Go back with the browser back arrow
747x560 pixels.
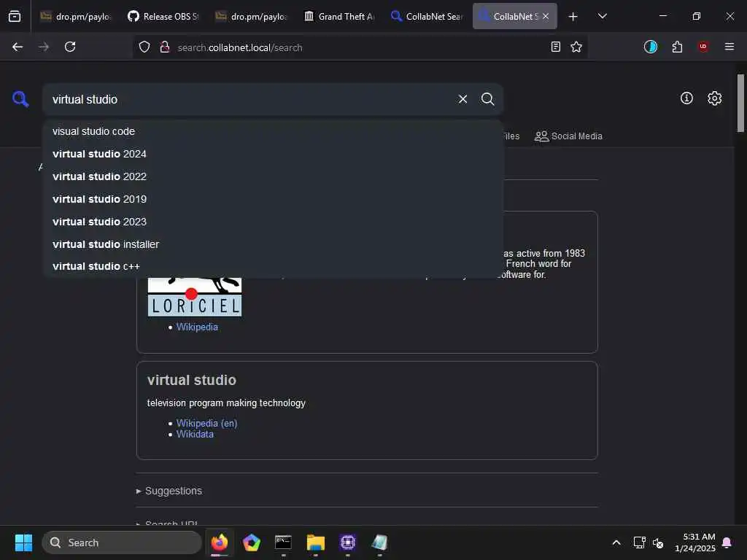point(18,47)
